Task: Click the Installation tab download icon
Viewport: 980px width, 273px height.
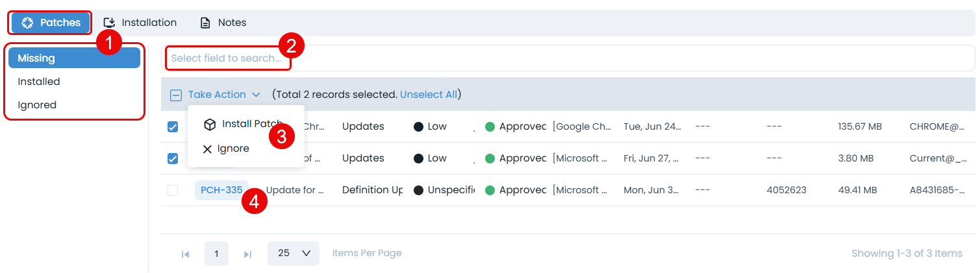Action: click(110, 23)
